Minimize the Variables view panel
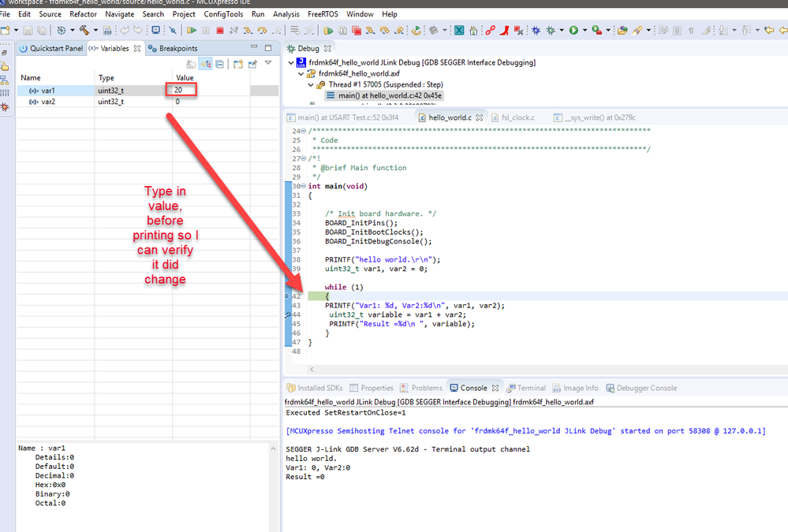The image size is (788, 532). click(254, 47)
